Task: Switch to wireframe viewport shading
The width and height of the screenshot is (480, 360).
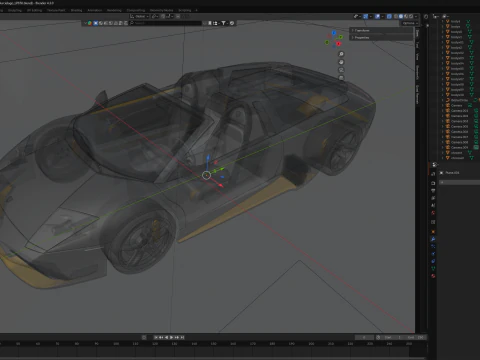Action: (x=396, y=16)
